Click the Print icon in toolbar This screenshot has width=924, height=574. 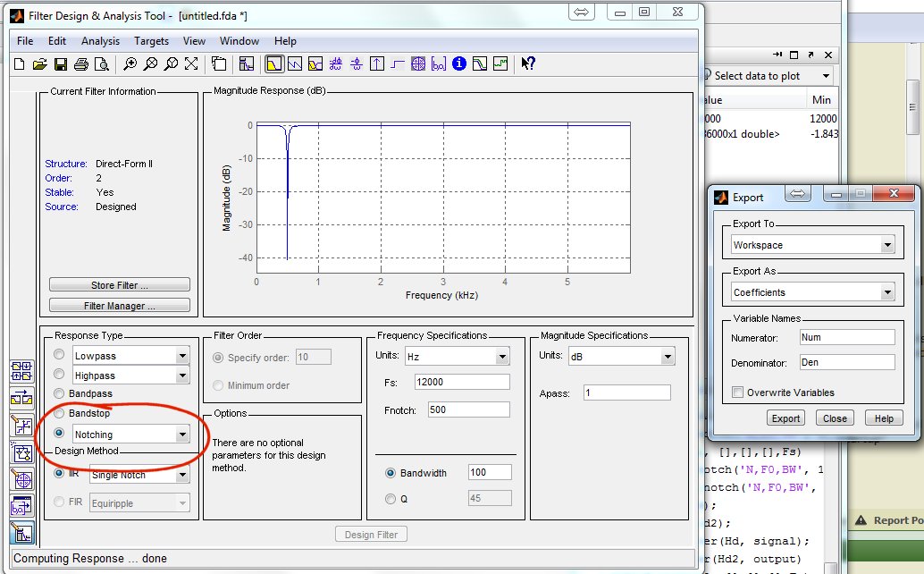(81, 63)
